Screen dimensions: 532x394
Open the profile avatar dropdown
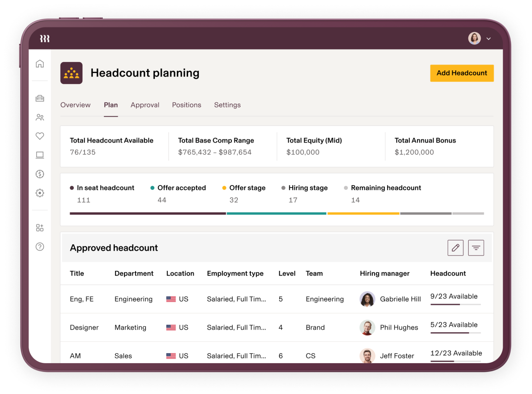(474, 38)
